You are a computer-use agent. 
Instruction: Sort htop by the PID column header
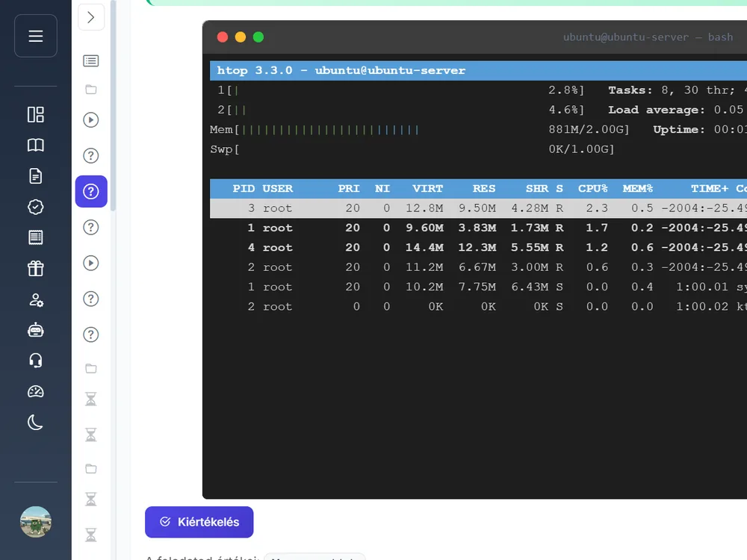[244, 189]
